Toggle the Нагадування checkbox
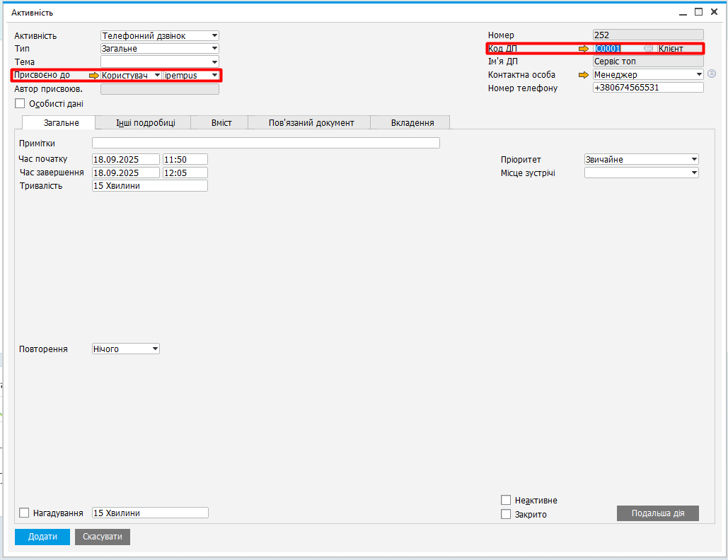This screenshot has height=560, width=728. coord(25,513)
